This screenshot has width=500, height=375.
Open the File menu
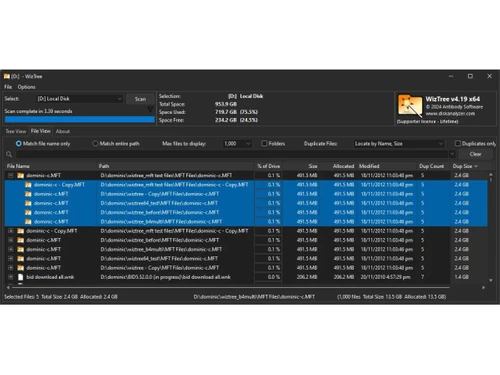pyautogui.click(x=8, y=87)
